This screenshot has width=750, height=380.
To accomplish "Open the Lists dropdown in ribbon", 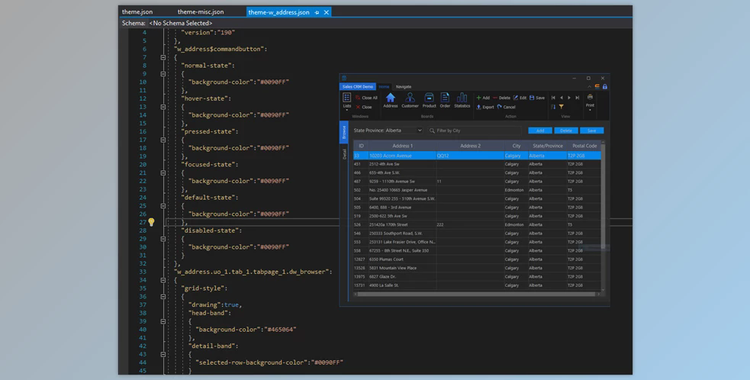I will 347,102.
